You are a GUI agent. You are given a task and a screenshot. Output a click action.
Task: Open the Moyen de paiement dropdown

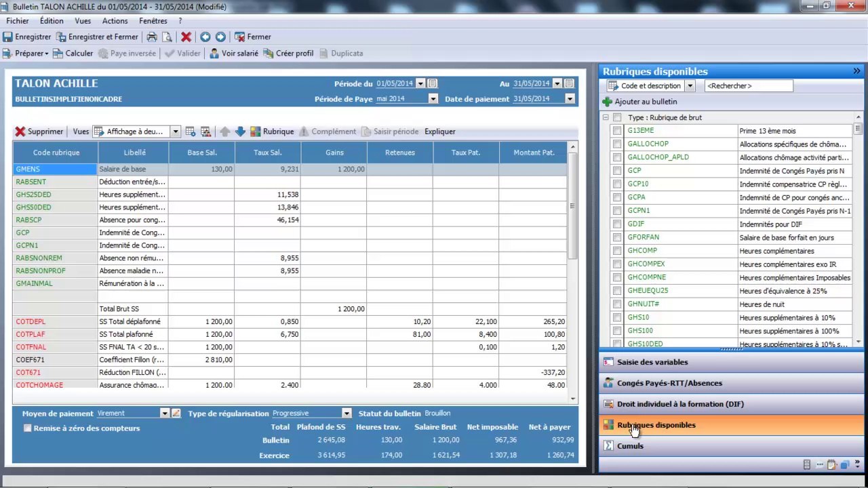pyautogui.click(x=164, y=413)
